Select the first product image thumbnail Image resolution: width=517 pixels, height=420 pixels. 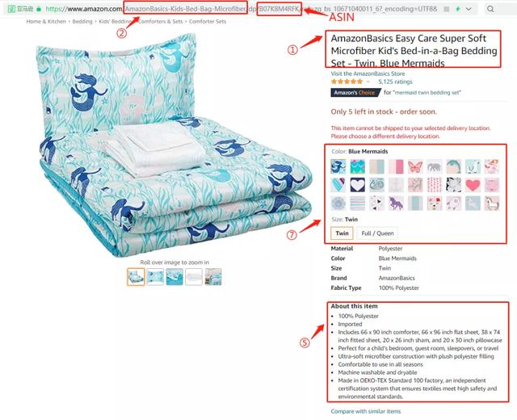point(136,276)
